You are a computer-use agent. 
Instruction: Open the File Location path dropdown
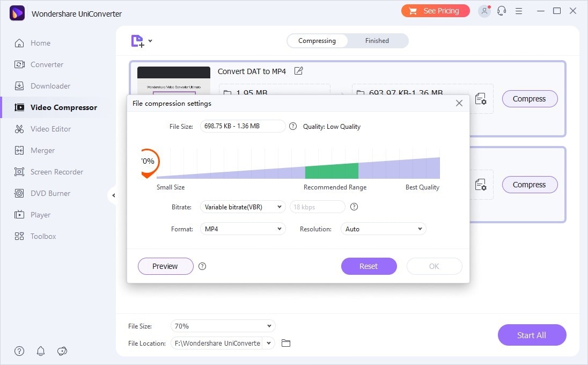(268, 343)
